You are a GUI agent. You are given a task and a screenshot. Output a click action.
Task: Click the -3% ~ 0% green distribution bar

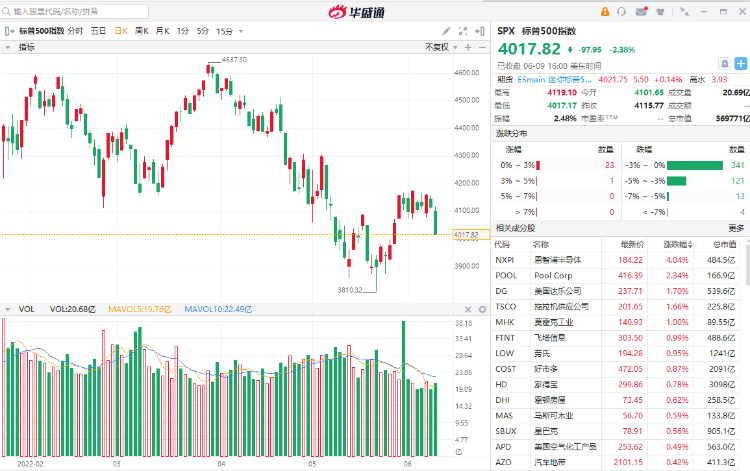[695, 165]
